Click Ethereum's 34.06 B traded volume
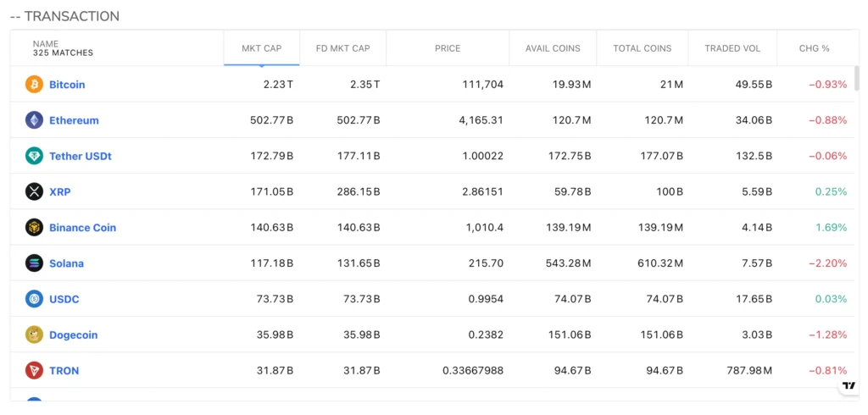 coord(753,120)
